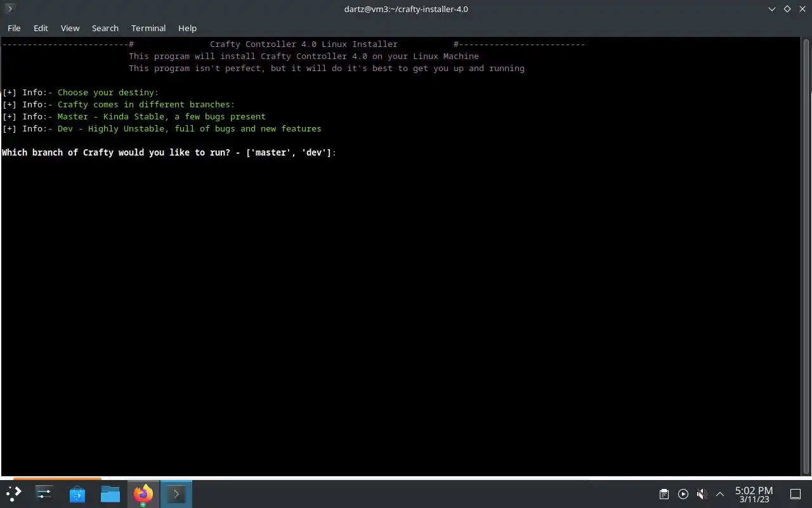812x508 pixels.
Task: Open the clock showing 5:02 PM
Action: (x=754, y=494)
